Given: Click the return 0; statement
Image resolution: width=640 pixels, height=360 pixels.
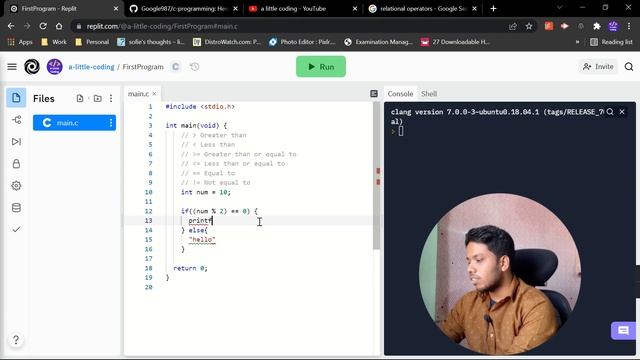Looking at the screenshot, I should (190, 268).
